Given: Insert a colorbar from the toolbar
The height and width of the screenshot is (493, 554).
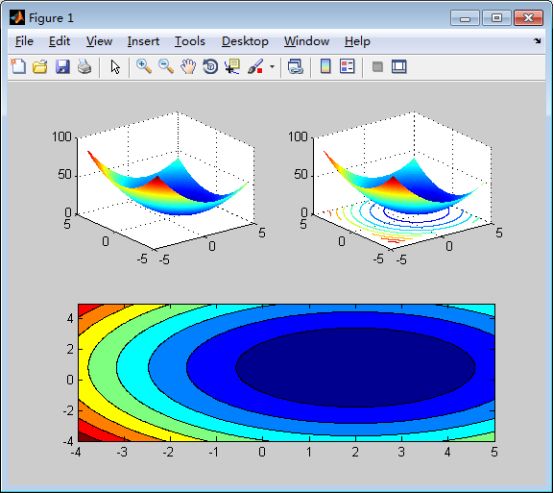Looking at the screenshot, I should 325,66.
